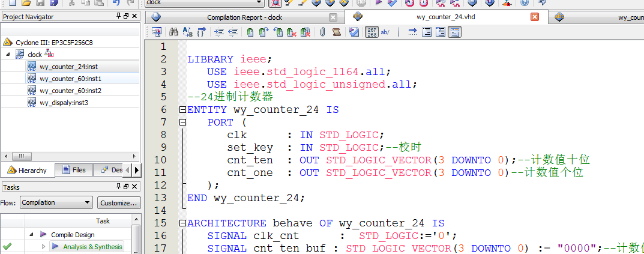Click the Save All icon

[x=53, y=2]
